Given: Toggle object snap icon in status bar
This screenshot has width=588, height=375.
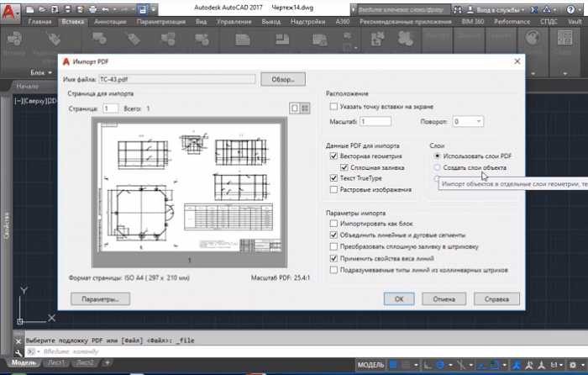Looking at the screenshot, I should (495, 364).
